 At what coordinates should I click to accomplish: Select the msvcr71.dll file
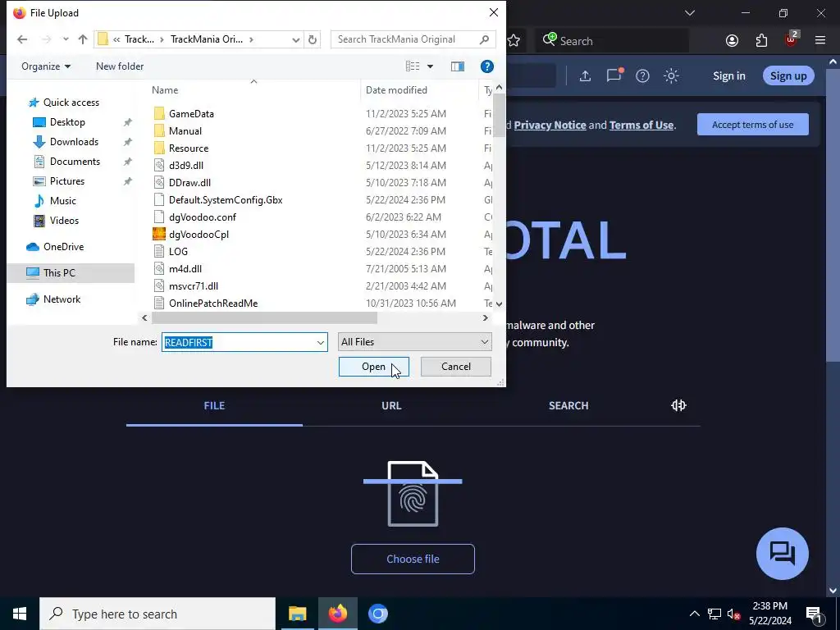pyautogui.click(x=194, y=286)
